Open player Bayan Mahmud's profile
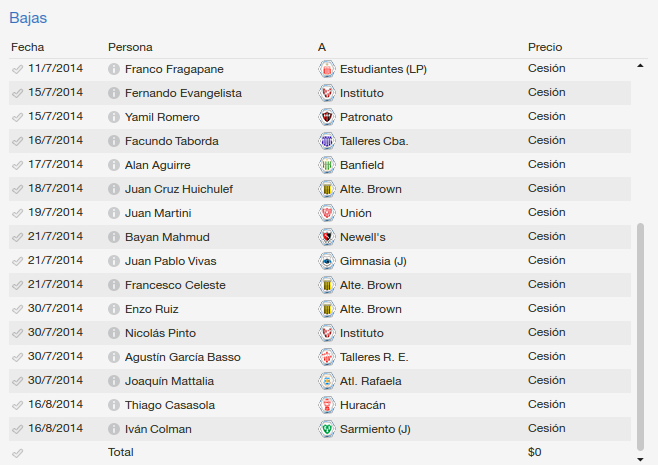Viewport: 658px width, 465px height. coord(167,237)
